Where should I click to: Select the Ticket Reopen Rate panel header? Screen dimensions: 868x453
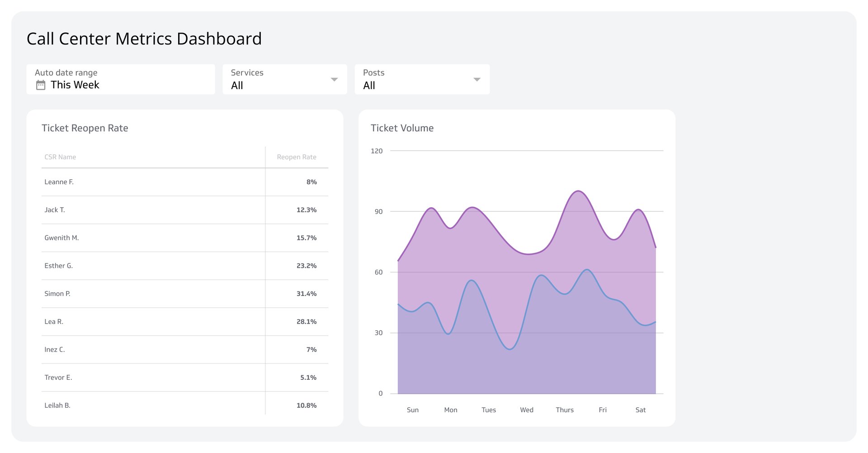coord(85,128)
